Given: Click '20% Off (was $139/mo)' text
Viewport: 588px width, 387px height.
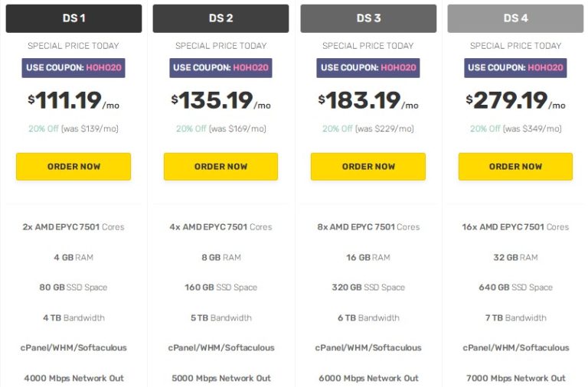Looking at the screenshot, I should coord(73,128).
